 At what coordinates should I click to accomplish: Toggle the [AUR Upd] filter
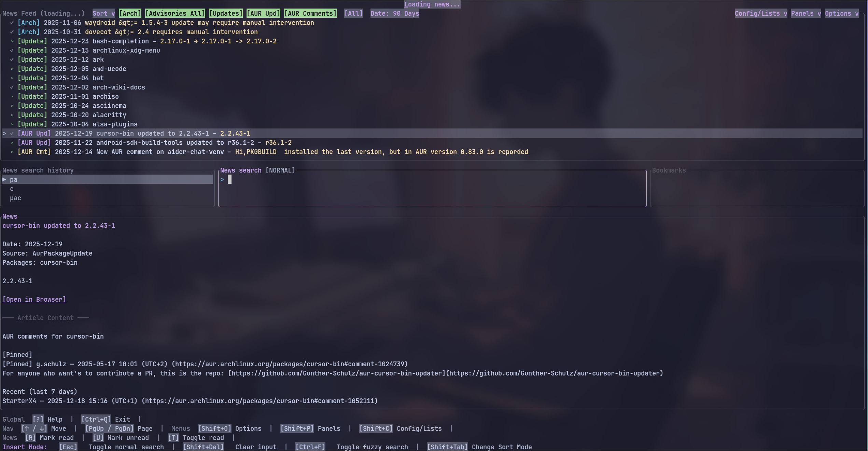[x=263, y=13]
